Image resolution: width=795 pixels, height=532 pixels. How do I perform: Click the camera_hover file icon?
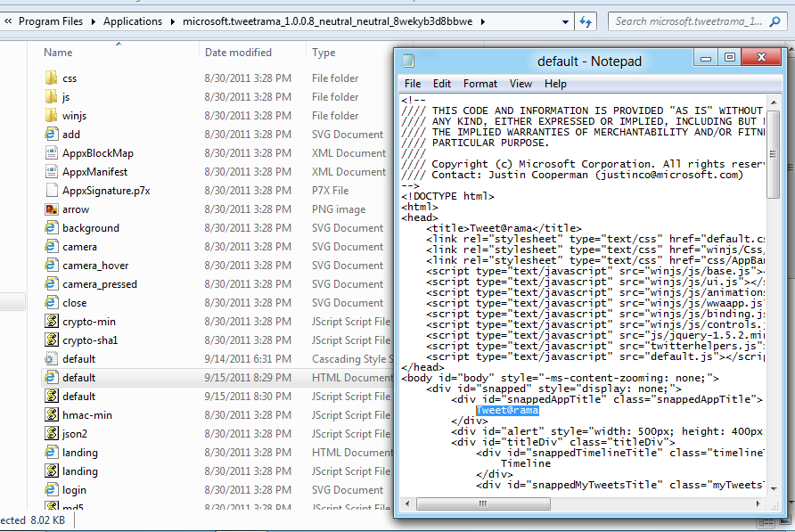pyautogui.click(x=51, y=266)
